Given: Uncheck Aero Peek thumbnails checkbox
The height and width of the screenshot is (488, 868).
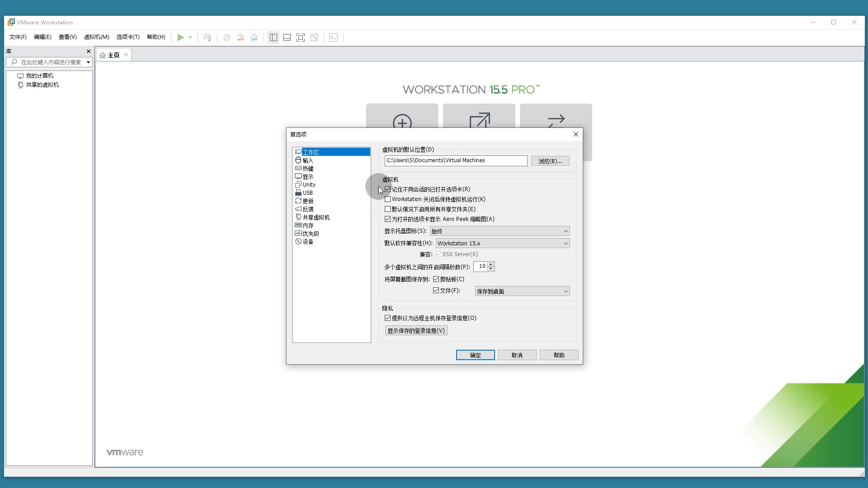Looking at the screenshot, I should (x=388, y=219).
